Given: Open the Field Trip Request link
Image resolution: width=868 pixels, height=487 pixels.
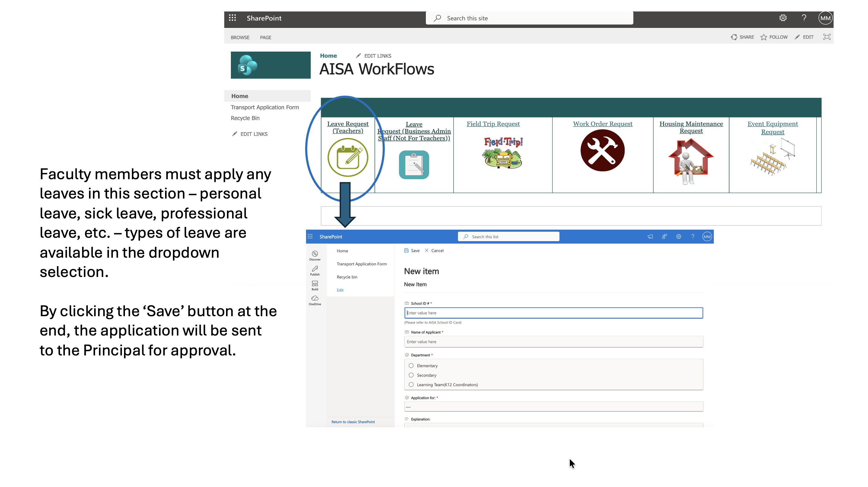Looking at the screenshot, I should point(493,124).
